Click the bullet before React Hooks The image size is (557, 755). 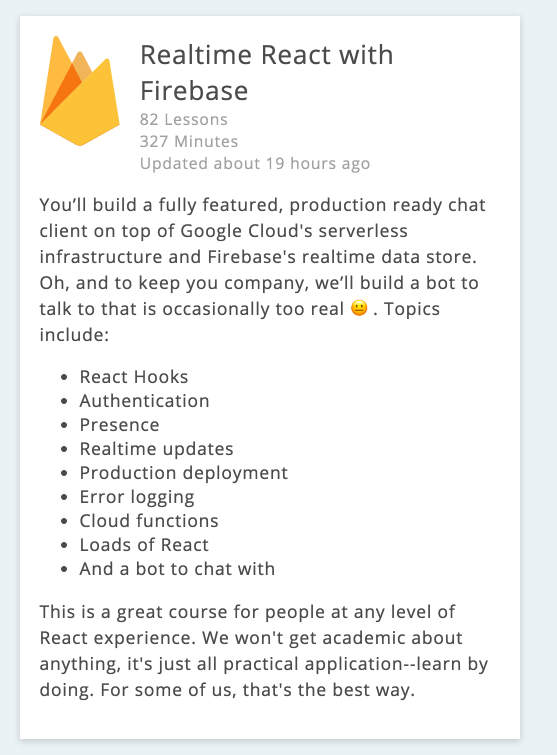click(x=65, y=378)
